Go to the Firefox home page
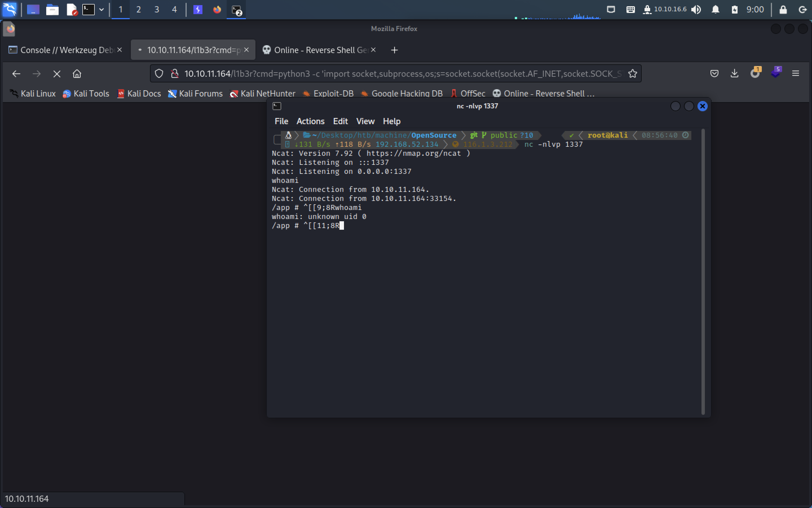 77,74
